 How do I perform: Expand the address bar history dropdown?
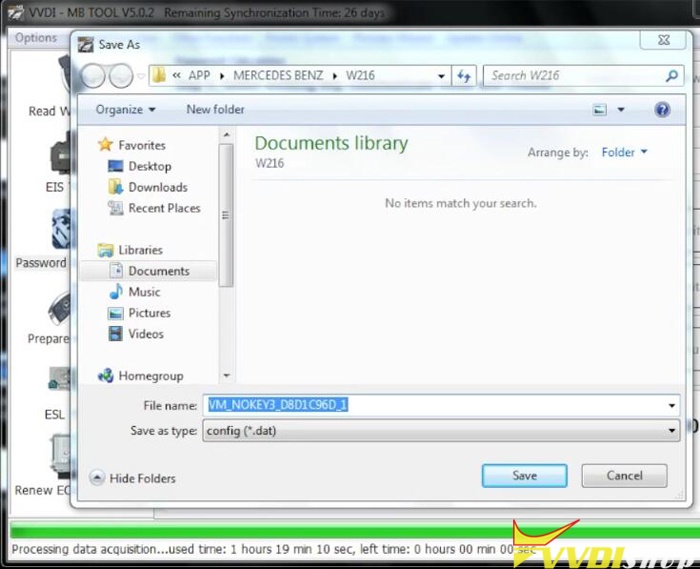(441, 76)
